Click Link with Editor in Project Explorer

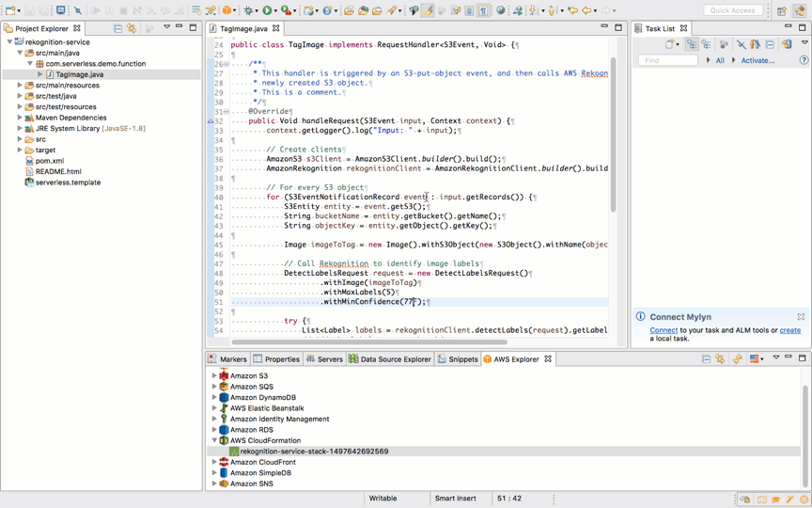coord(132,28)
